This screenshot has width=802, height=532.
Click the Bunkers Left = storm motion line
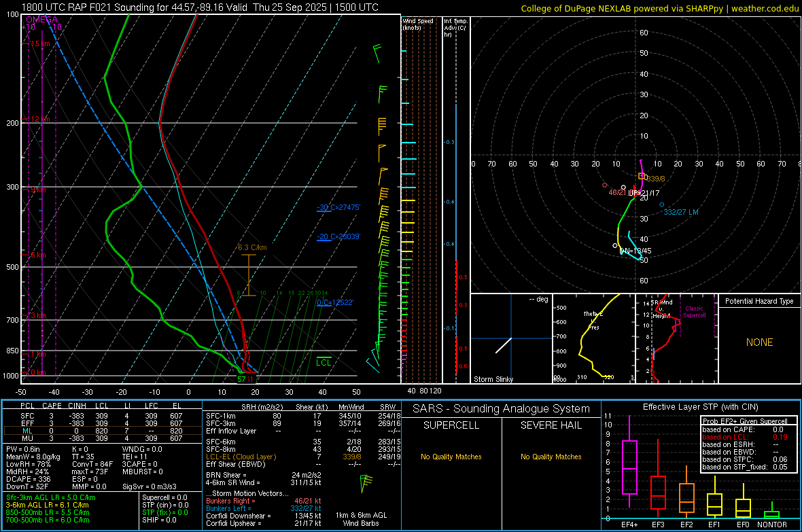264,508
